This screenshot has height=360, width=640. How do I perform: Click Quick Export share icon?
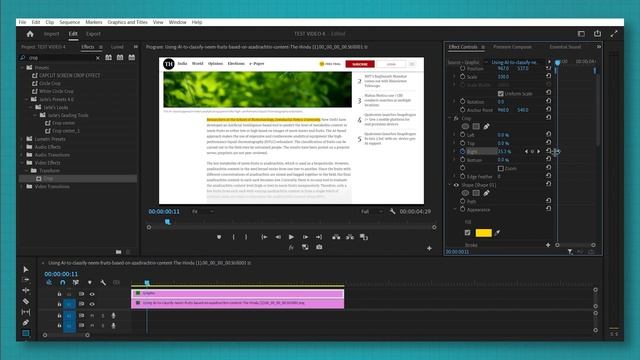pyautogui.click(x=597, y=33)
